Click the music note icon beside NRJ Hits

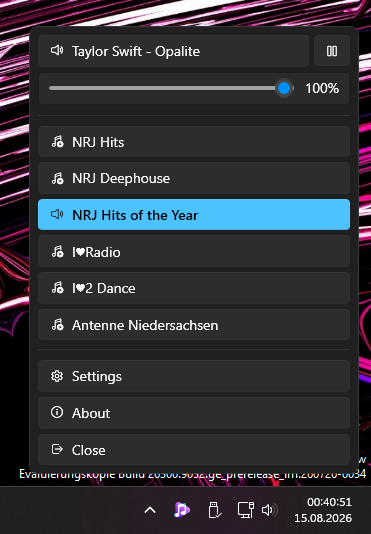(x=58, y=141)
